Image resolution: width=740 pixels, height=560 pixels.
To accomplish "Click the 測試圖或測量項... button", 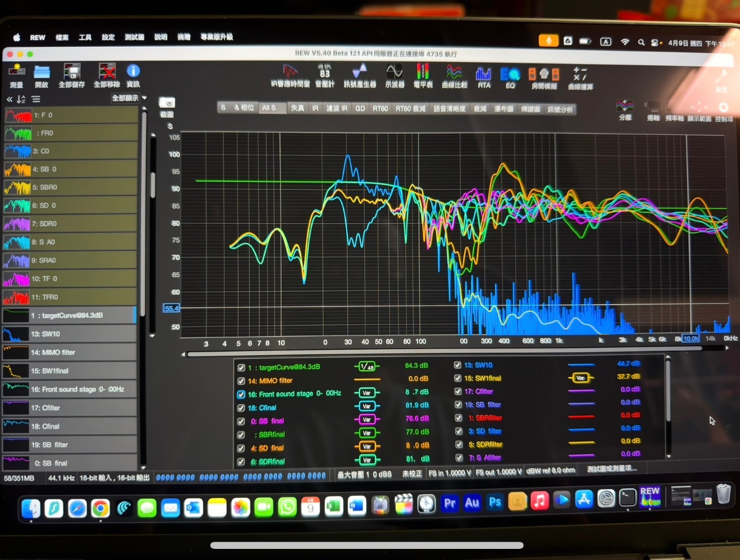I will tap(612, 469).
